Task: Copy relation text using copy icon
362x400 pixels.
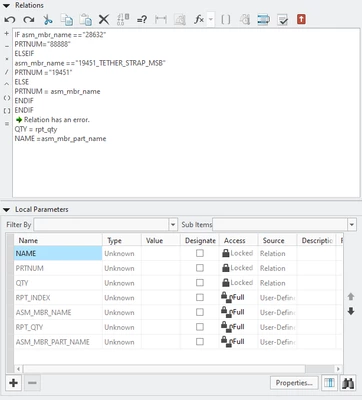Action: (67, 20)
